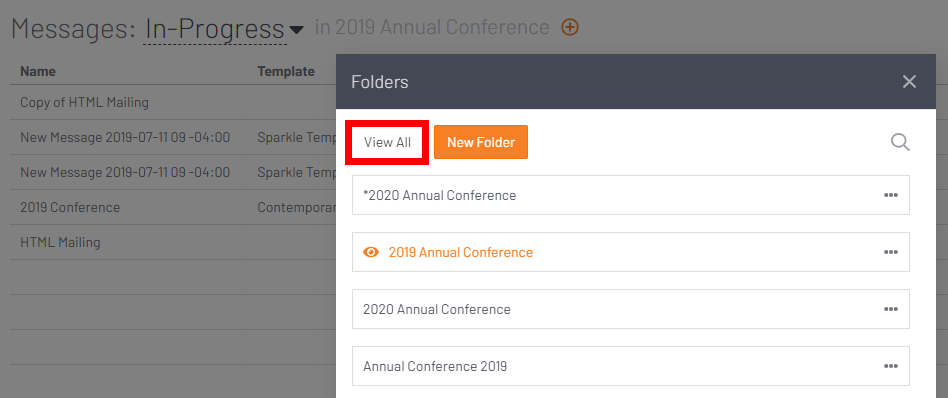Click the In-Progress heading text
Screen dimensions: 948x398
click(214, 28)
